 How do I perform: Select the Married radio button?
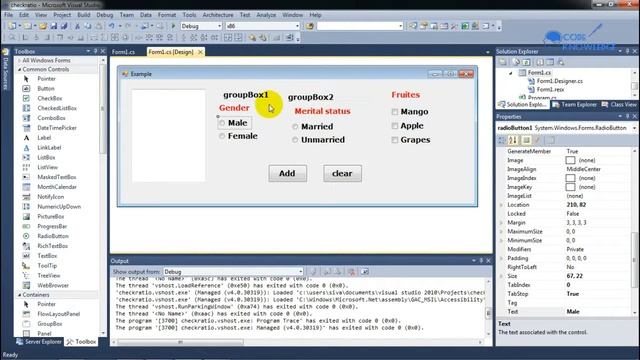(x=313, y=127)
